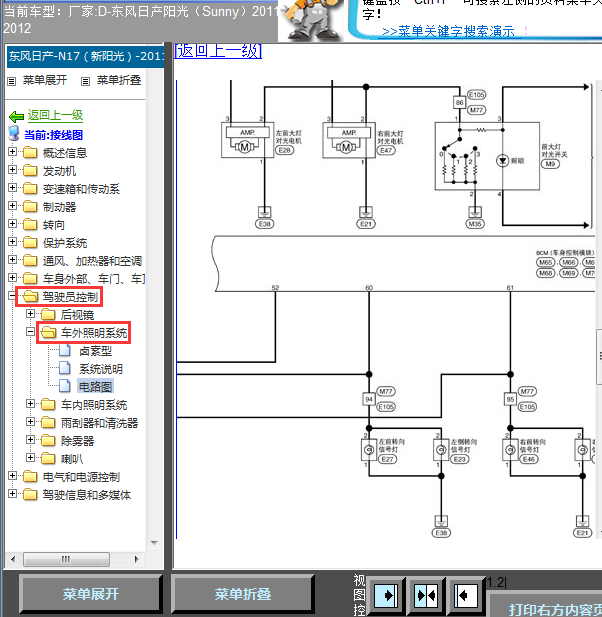The height and width of the screenshot is (617, 602).
Task: Click the [返回上一级] link above diagram
Action: pyautogui.click(x=218, y=51)
